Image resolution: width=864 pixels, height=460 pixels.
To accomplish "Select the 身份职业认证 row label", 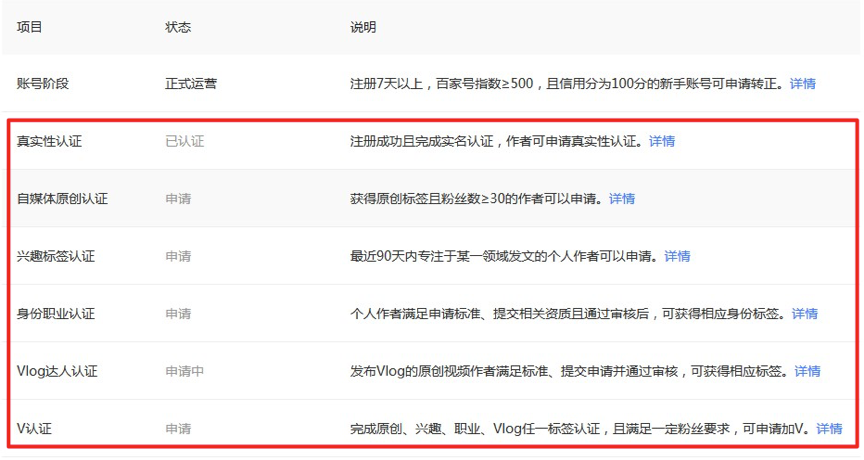I will [56, 314].
